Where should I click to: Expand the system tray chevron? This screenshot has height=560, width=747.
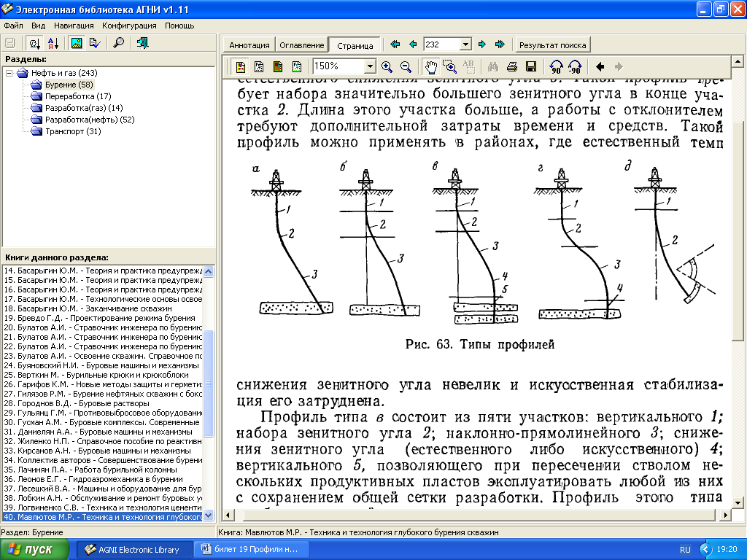click(x=705, y=550)
